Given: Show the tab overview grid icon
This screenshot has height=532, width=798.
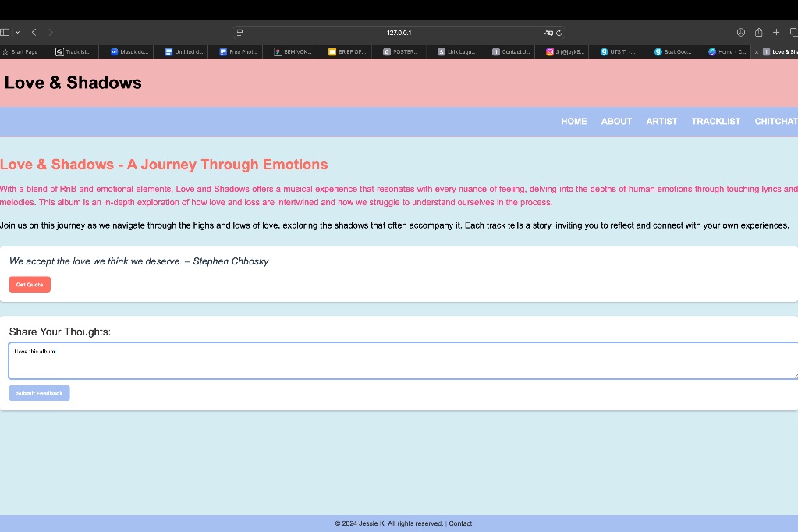Looking at the screenshot, I should [793, 32].
